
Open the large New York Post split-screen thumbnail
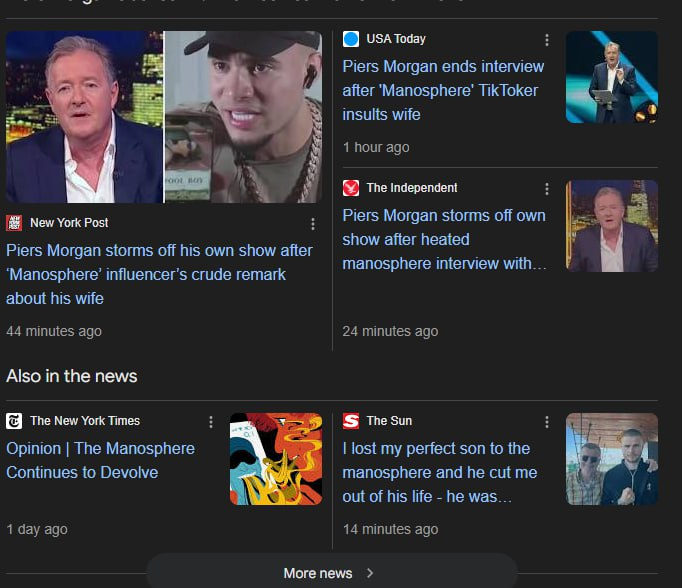click(x=164, y=117)
